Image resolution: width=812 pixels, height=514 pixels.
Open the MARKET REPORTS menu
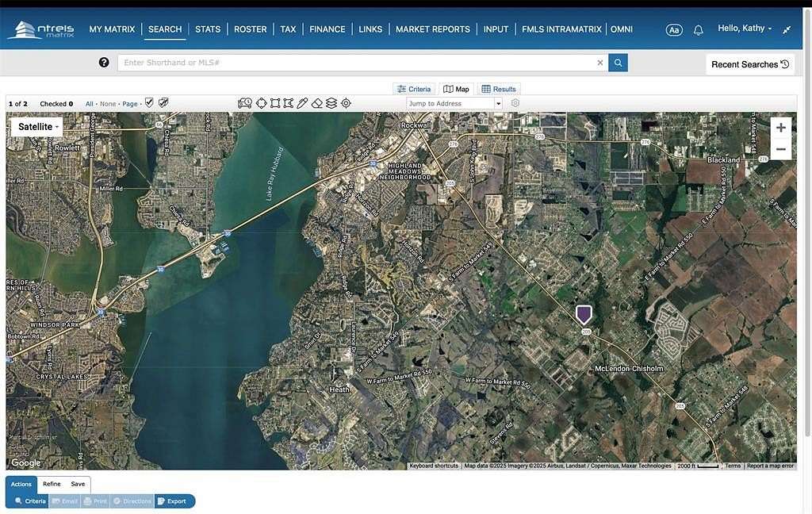[x=433, y=29]
